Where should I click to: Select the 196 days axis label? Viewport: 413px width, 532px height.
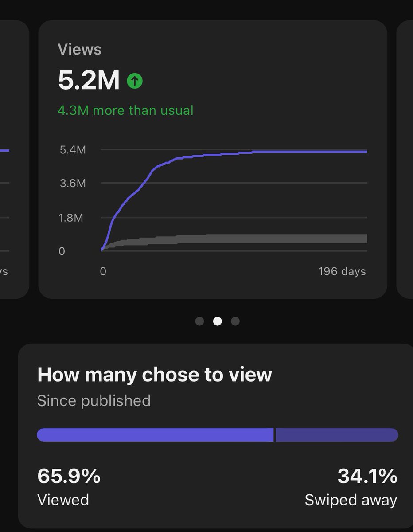point(342,271)
